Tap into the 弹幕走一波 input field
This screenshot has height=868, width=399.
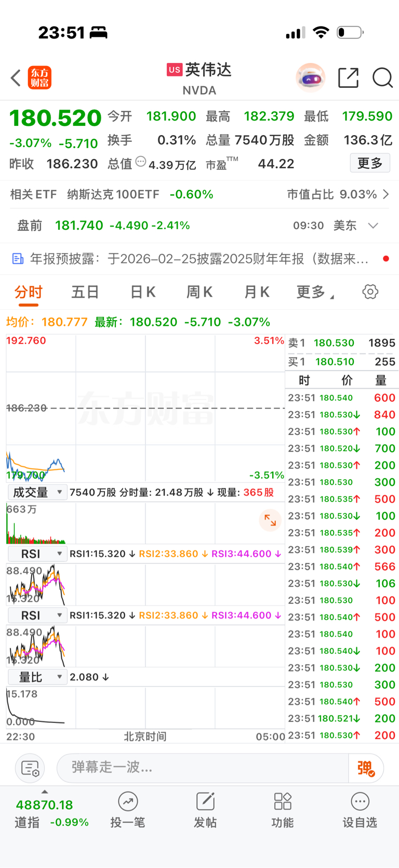tap(203, 768)
